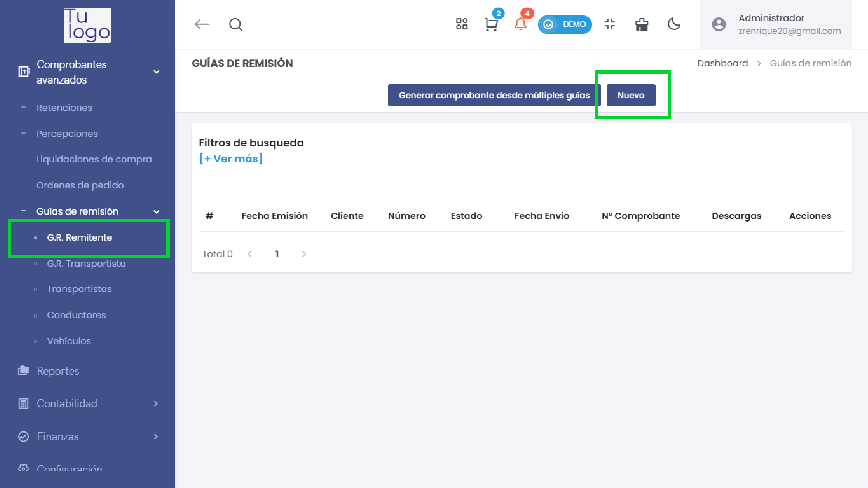Open G.R. Transportista menu item

coord(86,263)
